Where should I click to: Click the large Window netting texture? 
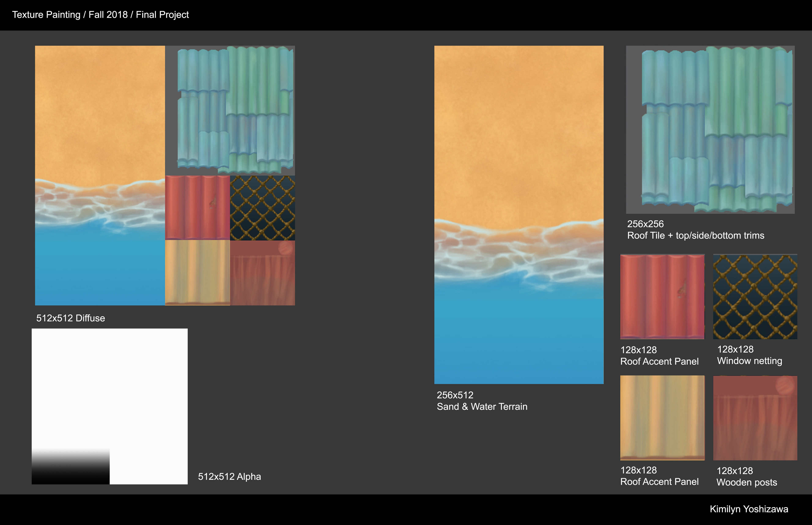coord(755,297)
